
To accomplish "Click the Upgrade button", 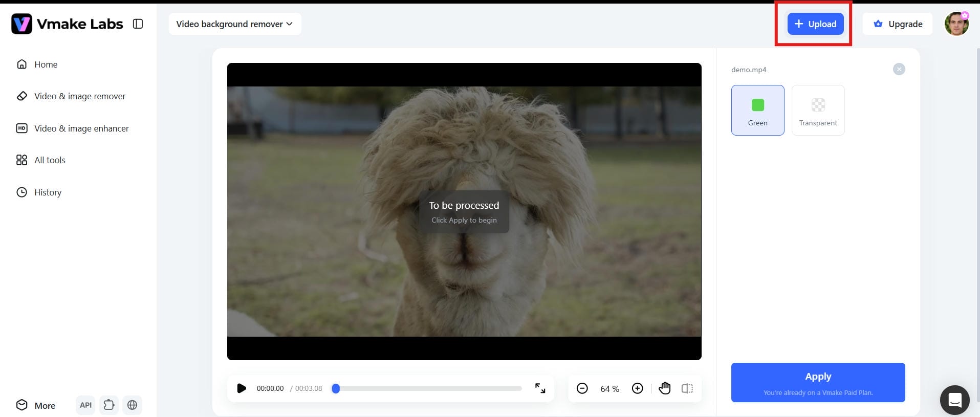I will pyautogui.click(x=898, y=24).
